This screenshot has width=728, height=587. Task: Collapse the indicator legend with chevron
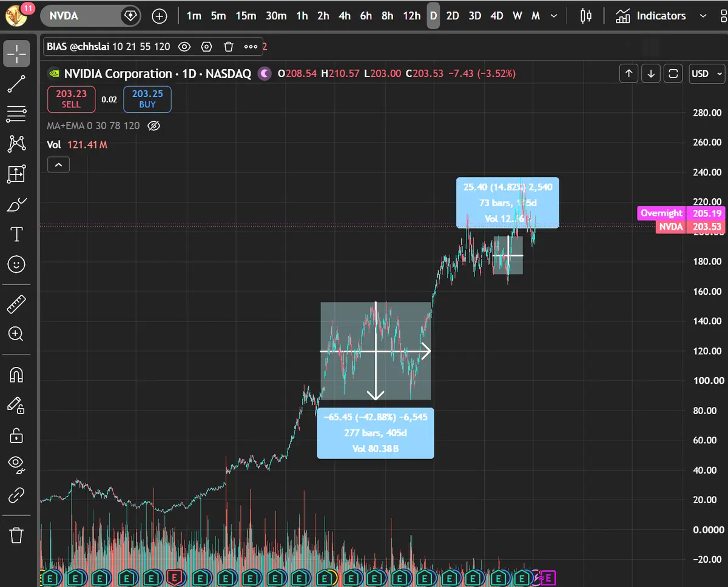tap(58, 164)
